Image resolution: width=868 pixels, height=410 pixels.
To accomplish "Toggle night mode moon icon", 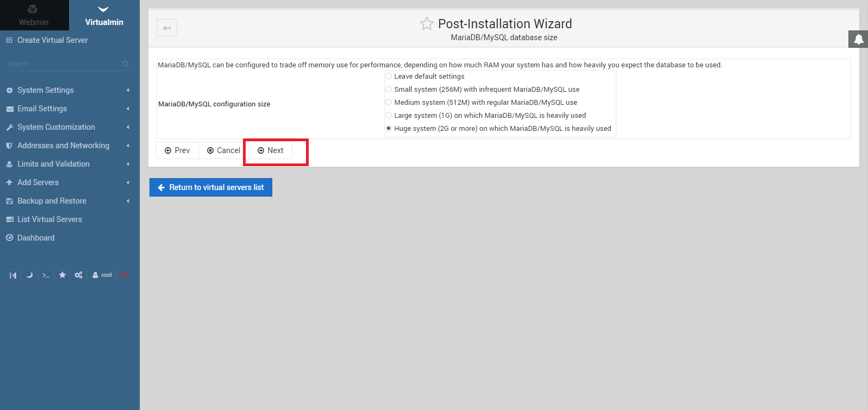I will pyautogui.click(x=29, y=275).
